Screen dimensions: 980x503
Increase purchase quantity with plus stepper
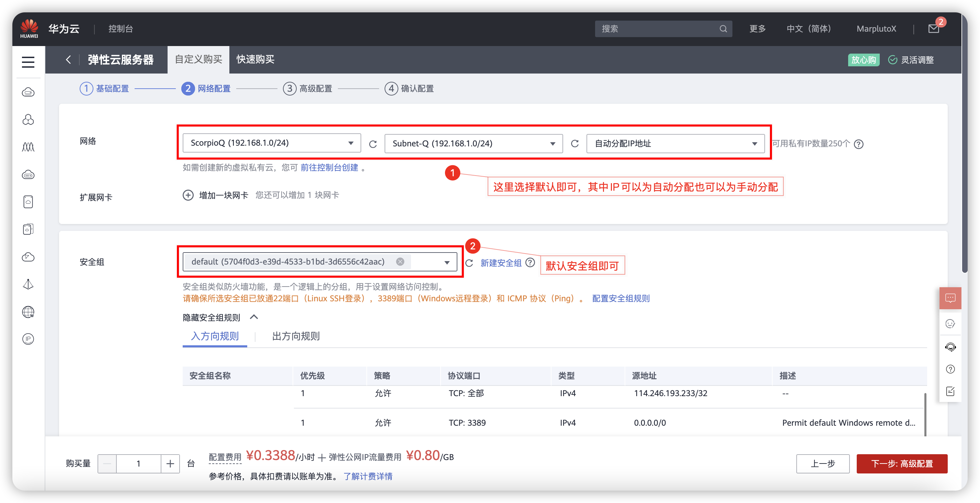(x=170, y=463)
